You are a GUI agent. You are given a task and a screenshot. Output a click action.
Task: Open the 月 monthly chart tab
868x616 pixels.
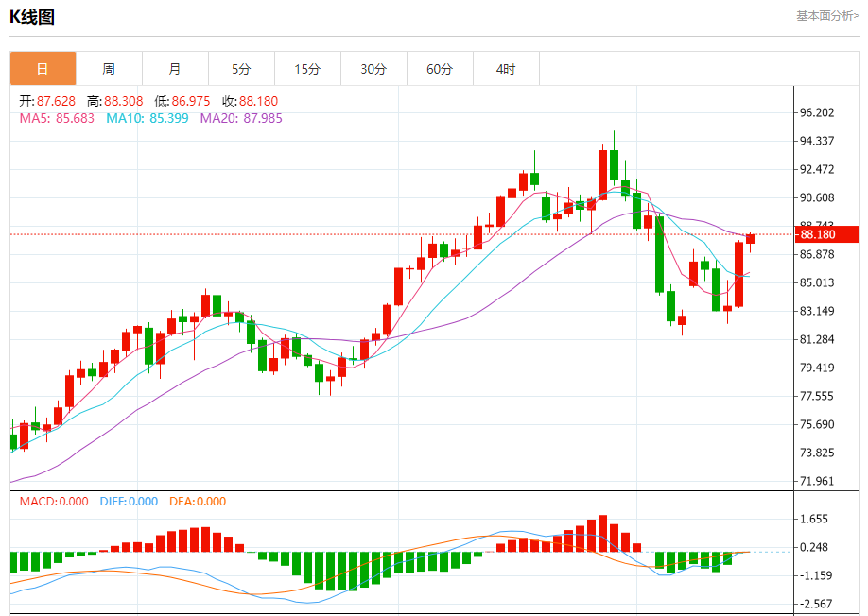tap(175, 69)
